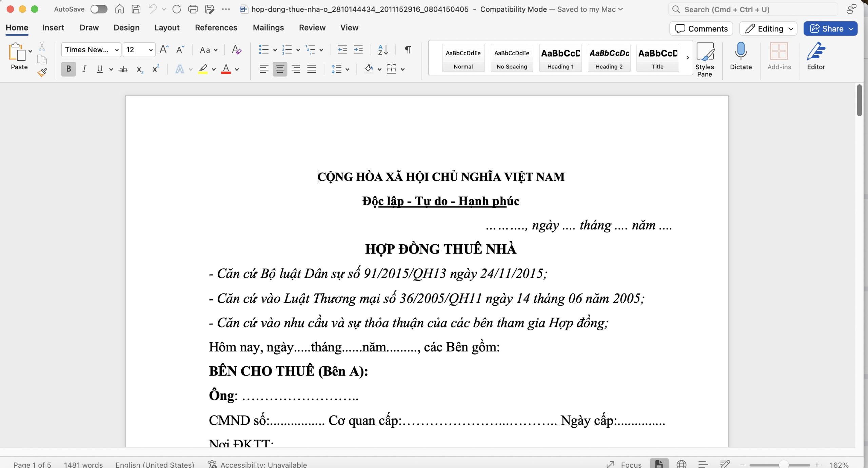Align text right
This screenshot has width=868, height=468.
296,69
